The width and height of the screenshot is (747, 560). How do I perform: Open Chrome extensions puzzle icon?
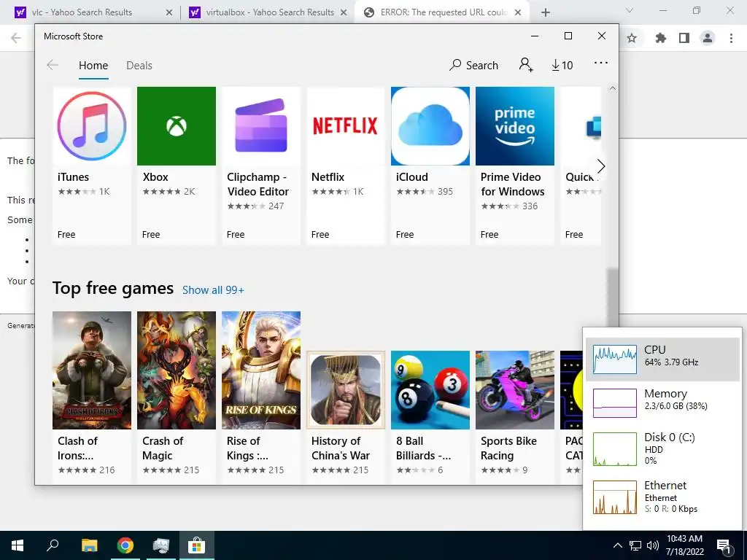pos(661,38)
